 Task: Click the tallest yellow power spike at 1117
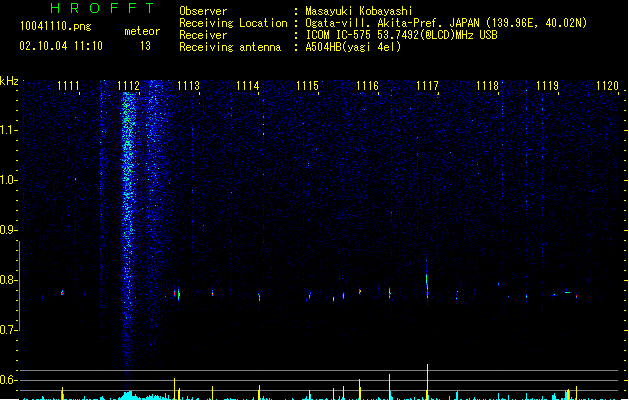[x=428, y=381]
